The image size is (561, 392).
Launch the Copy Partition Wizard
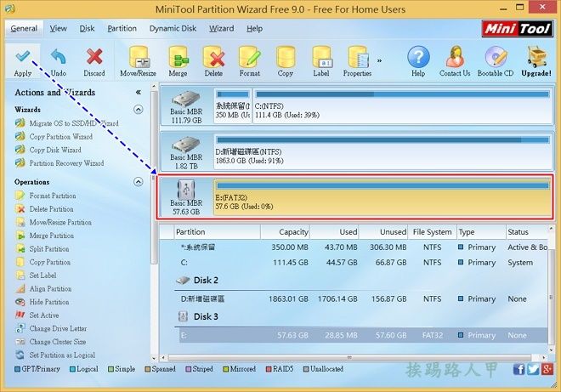[x=54, y=136]
